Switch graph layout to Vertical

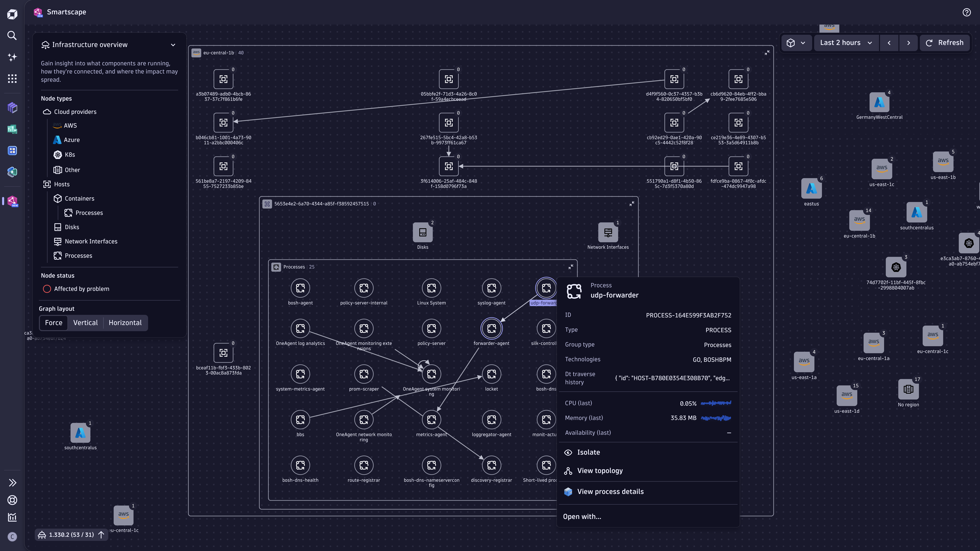[x=85, y=323]
